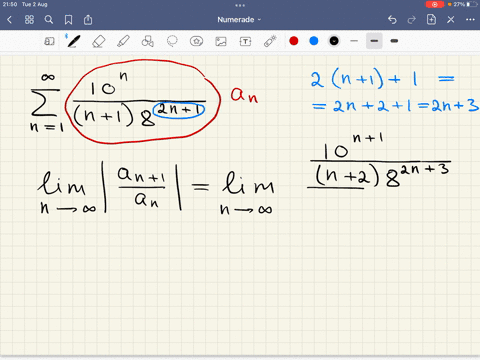Open the share export icon
Screen dimensions: 480x360
pos(88,20)
